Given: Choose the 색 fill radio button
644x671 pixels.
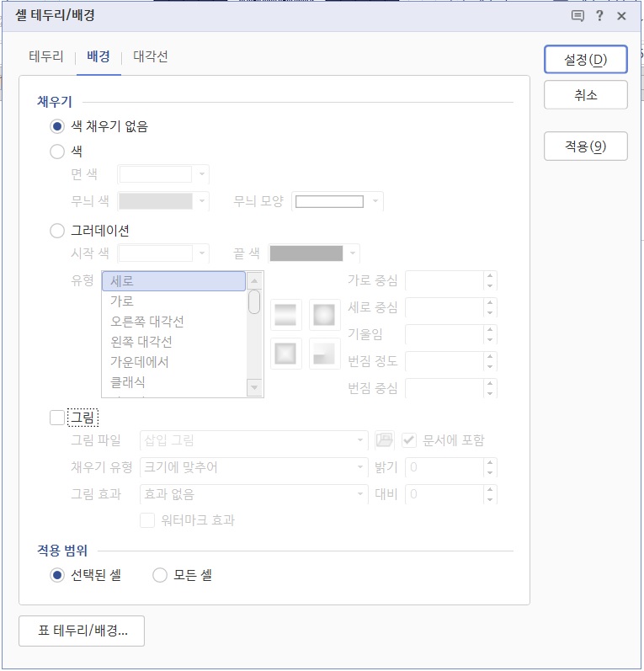Looking at the screenshot, I should tap(57, 151).
